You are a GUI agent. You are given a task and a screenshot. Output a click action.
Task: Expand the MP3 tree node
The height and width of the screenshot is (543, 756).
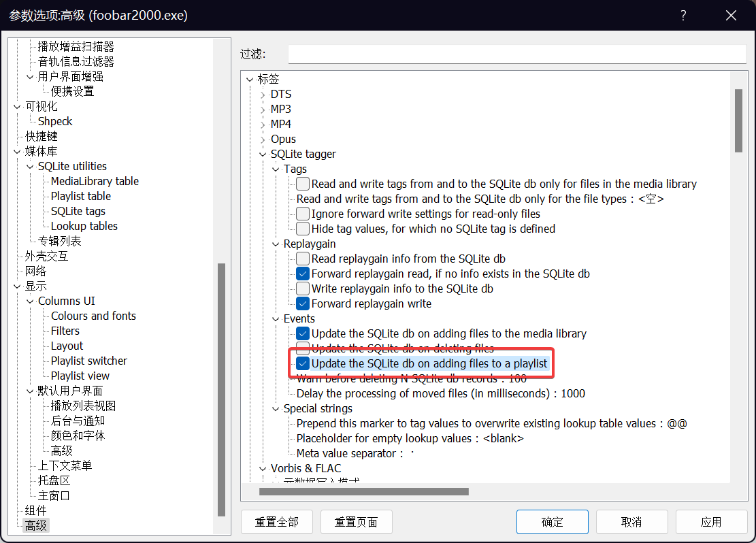coord(263,110)
